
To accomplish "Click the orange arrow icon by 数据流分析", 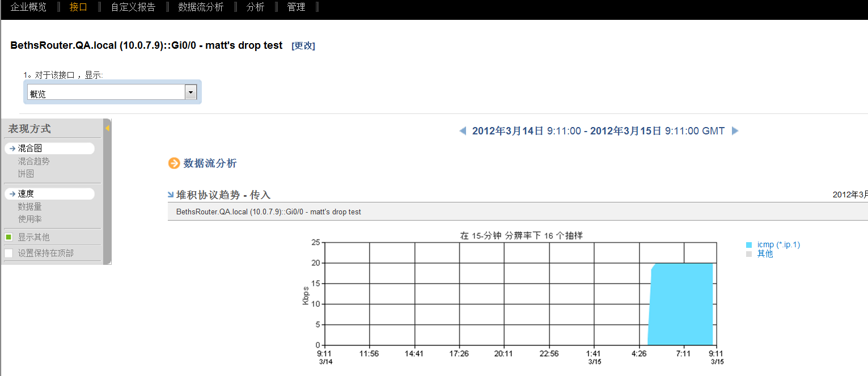I will point(174,163).
